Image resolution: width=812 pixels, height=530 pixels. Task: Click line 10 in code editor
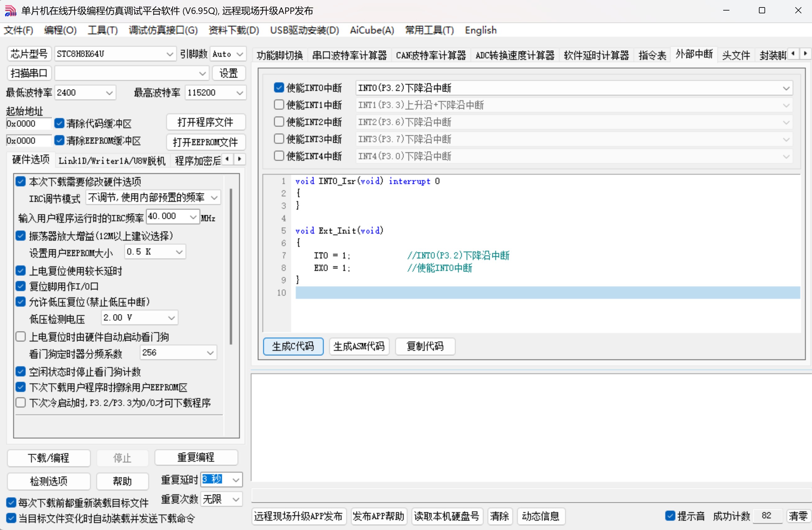[547, 292]
